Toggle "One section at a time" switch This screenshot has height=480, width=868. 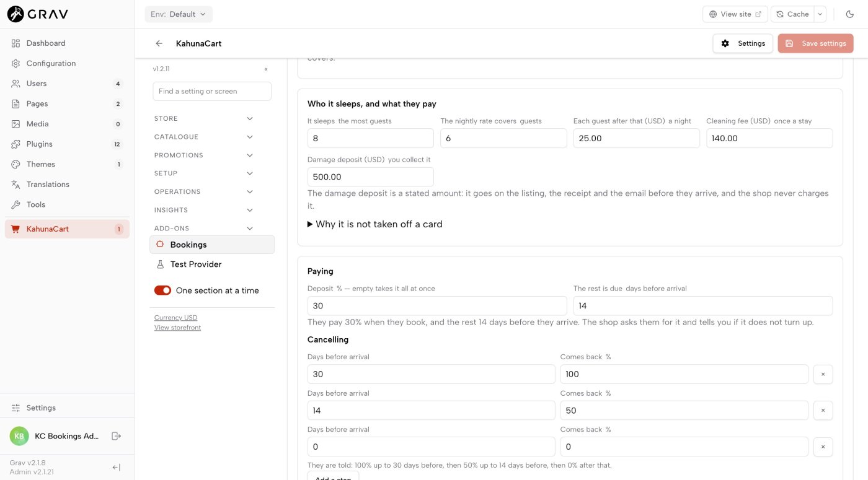[162, 290]
